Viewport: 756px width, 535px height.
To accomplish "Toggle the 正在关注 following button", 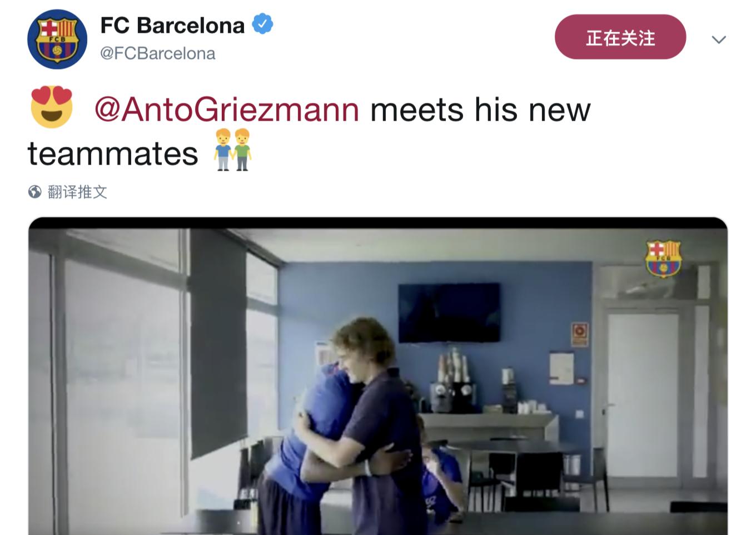I will pyautogui.click(x=620, y=37).
